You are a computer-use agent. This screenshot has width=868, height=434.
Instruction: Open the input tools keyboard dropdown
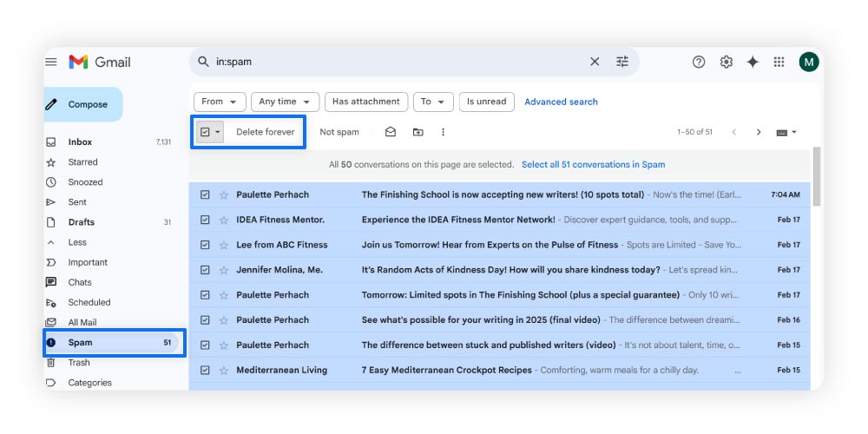(x=786, y=132)
